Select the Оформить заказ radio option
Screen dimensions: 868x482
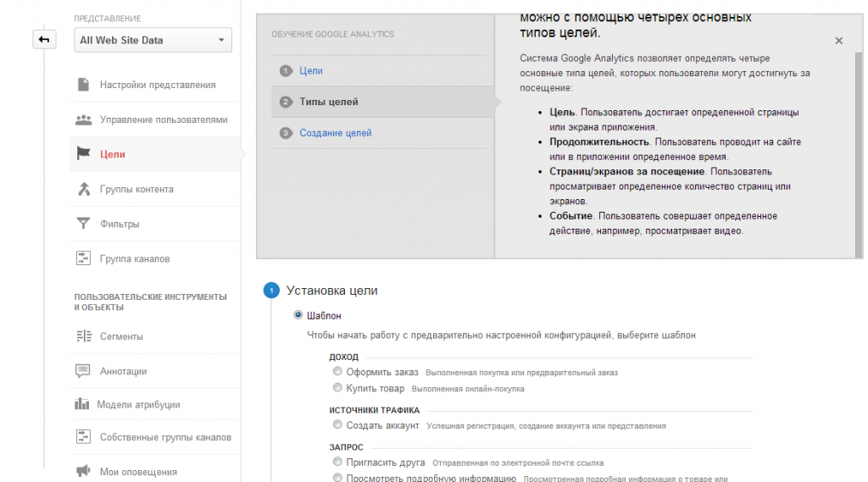(337, 371)
